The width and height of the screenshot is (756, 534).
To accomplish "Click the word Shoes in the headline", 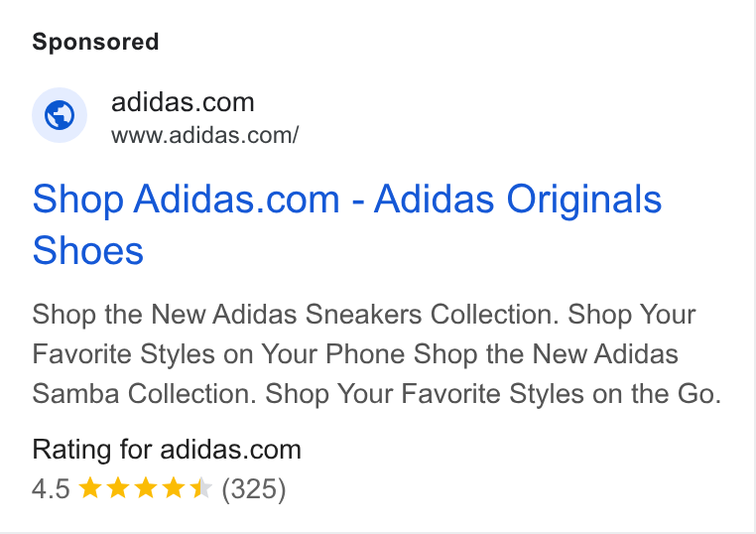I will pos(87,250).
